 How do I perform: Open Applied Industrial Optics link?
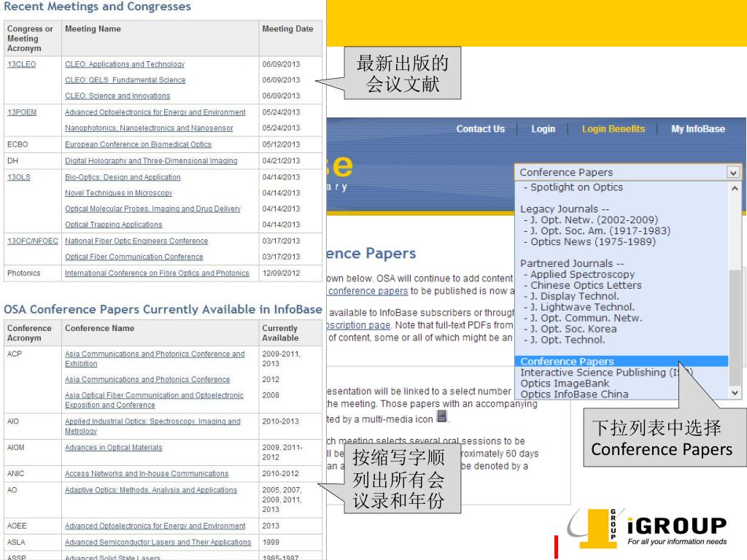pyautogui.click(x=152, y=426)
